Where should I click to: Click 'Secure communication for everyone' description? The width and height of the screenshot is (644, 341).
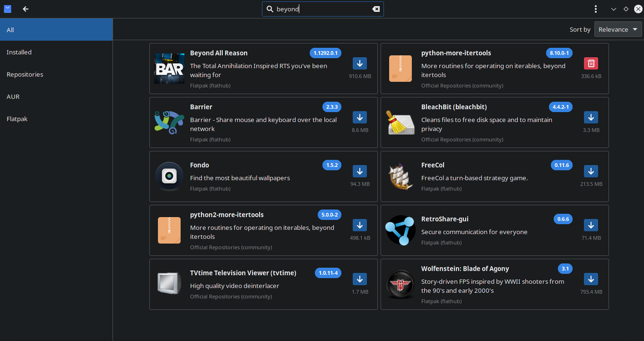pyautogui.click(x=474, y=232)
